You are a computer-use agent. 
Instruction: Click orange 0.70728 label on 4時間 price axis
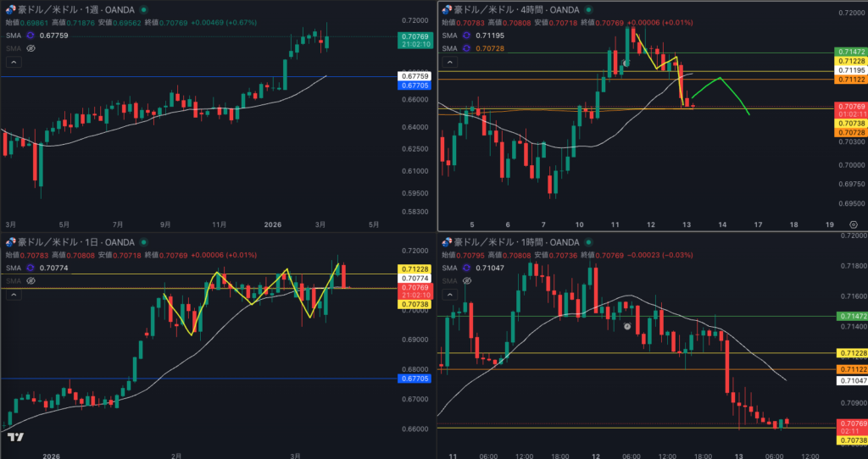coord(851,133)
